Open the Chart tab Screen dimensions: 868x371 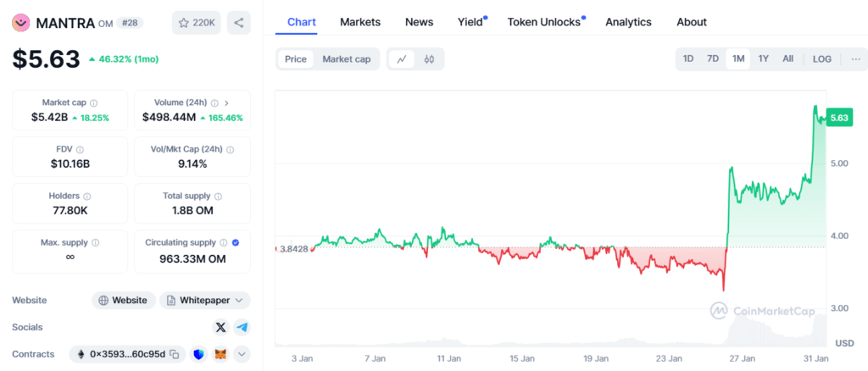302,22
